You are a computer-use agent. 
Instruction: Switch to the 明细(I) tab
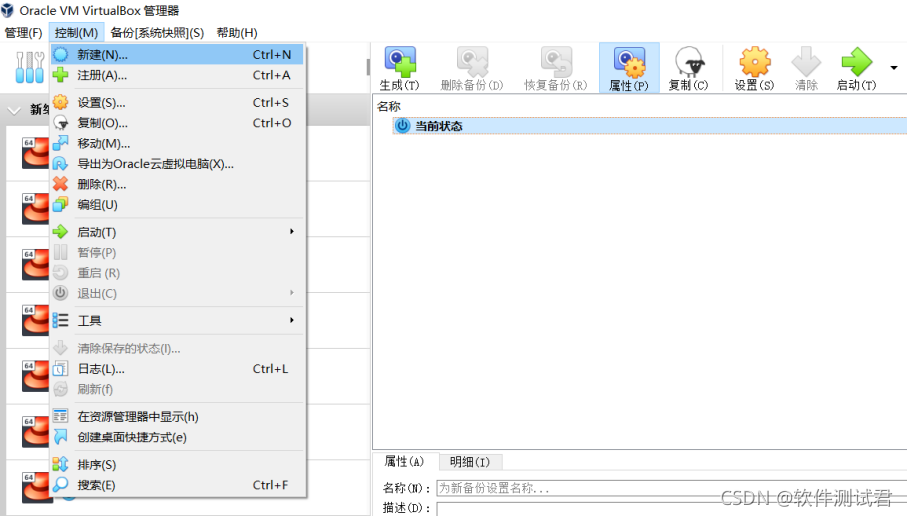point(470,462)
